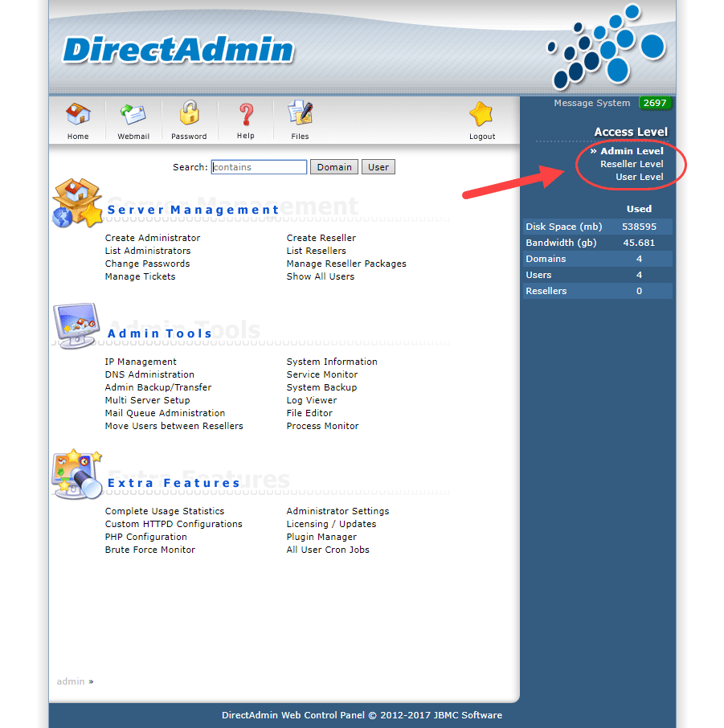The width and height of the screenshot is (724, 728).
Task: Open Brute Force Monitor link
Action: pos(150,550)
